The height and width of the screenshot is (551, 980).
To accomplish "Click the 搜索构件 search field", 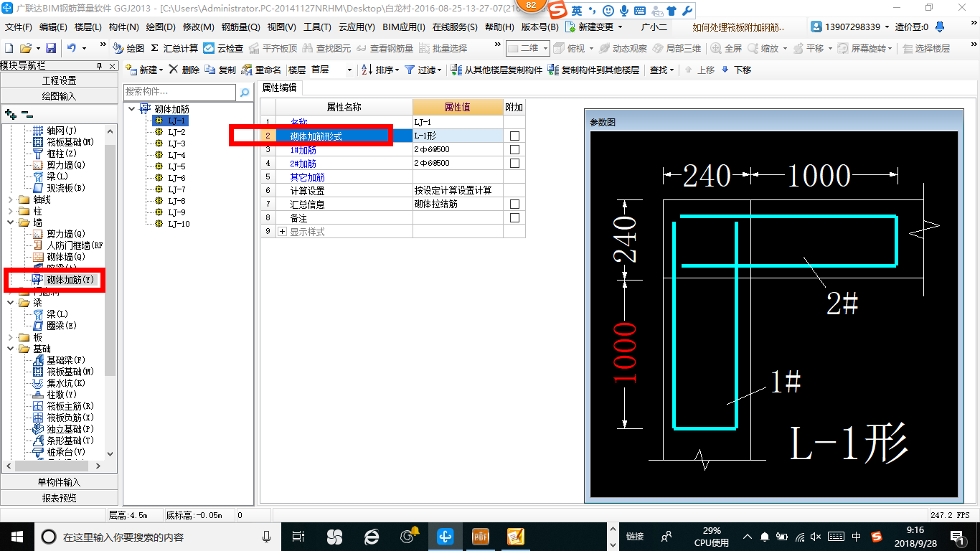I will pos(179,93).
